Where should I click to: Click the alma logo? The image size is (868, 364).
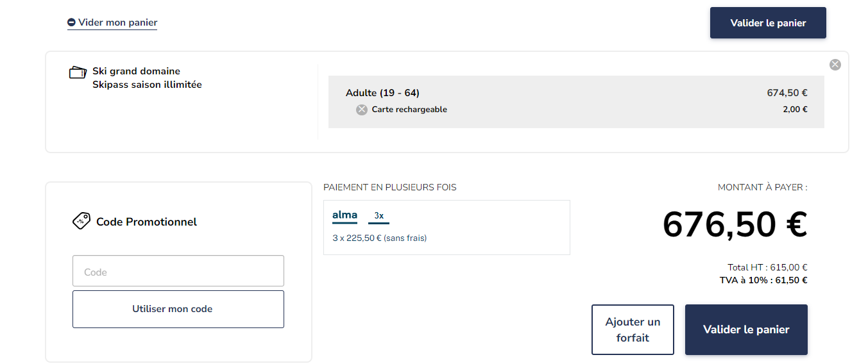click(345, 215)
